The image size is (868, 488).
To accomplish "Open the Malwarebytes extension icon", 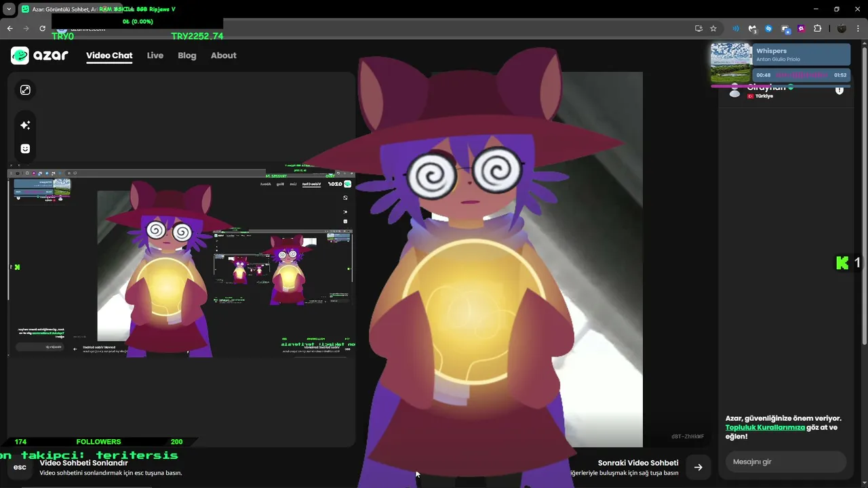I will pos(752,28).
